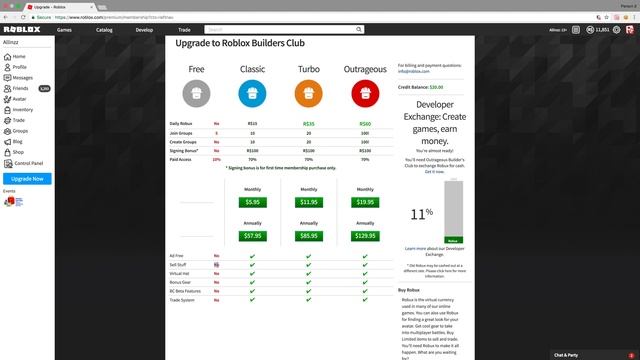
Task: Click the 11% progress value
Action: [x=421, y=214]
